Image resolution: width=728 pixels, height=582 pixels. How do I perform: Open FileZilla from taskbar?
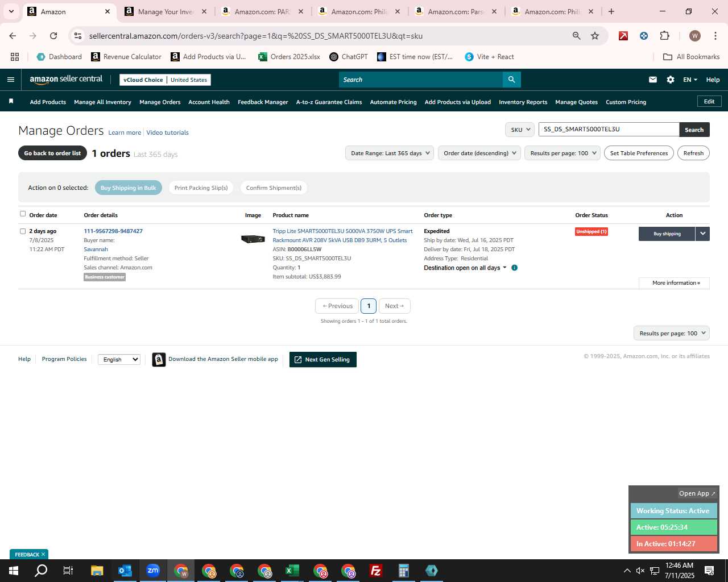(x=376, y=571)
